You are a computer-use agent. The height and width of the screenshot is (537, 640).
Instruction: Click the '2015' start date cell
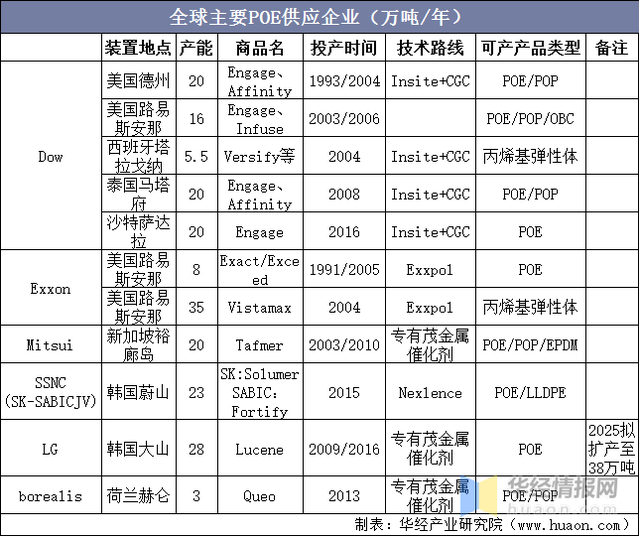pos(344,392)
